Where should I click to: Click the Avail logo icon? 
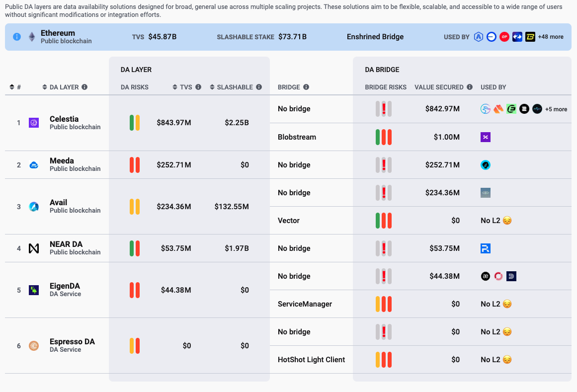click(x=34, y=207)
